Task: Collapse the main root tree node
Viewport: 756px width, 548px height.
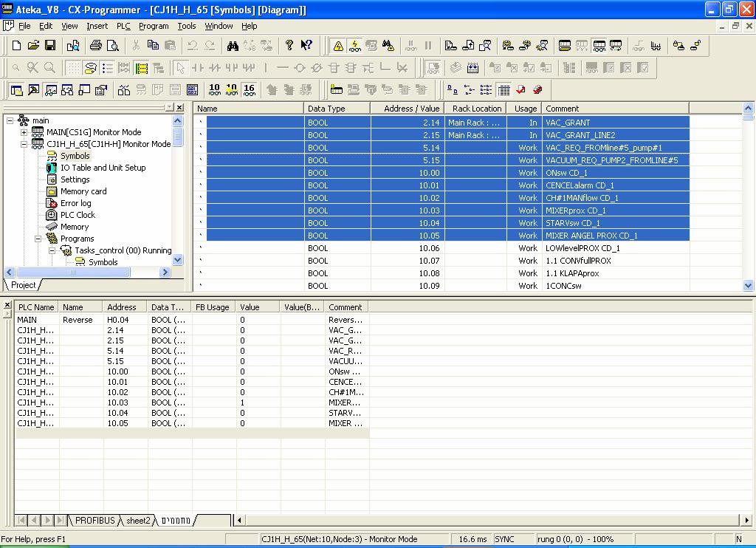Action: coord(10,120)
